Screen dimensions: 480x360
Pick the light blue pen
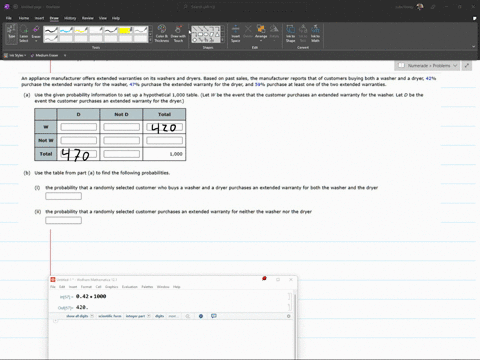(x=66, y=30)
